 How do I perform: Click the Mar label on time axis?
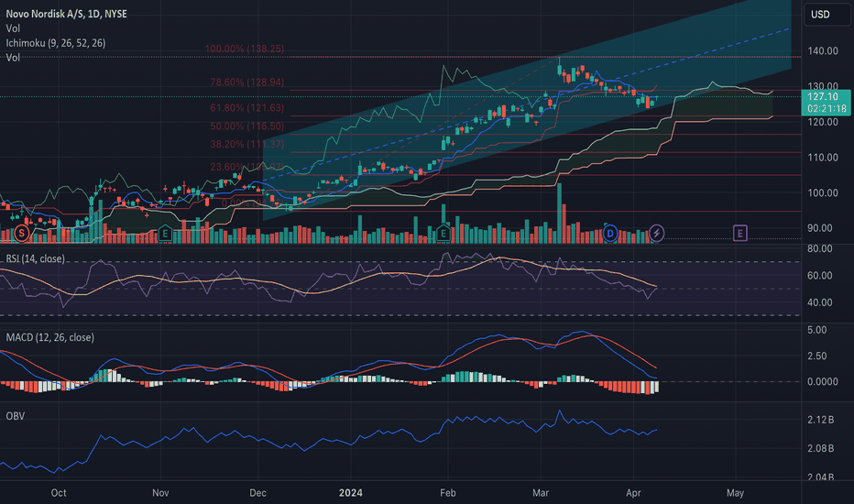pyautogui.click(x=541, y=493)
